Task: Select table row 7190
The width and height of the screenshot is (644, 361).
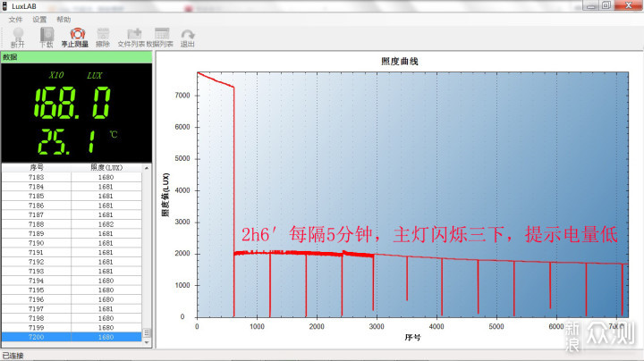Action: click(72, 243)
